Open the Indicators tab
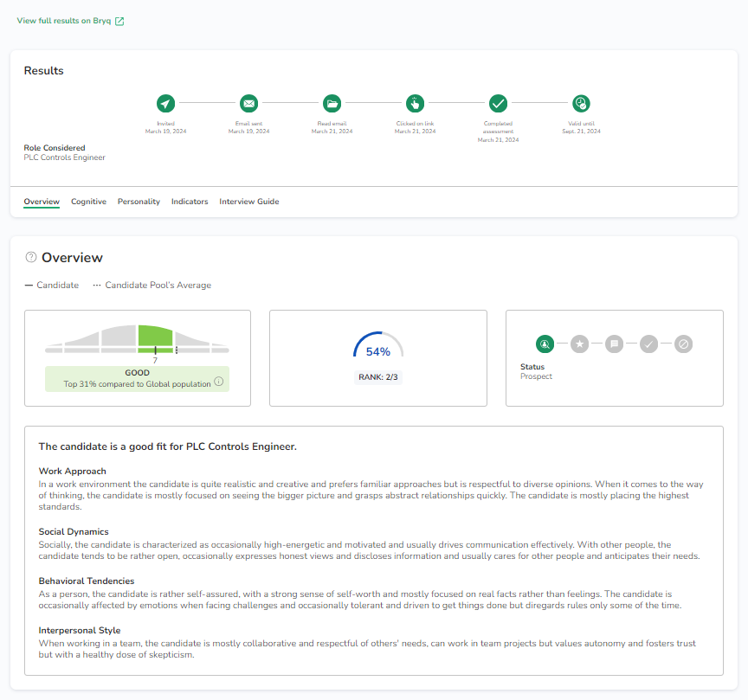This screenshot has height=700, width=748. click(190, 202)
